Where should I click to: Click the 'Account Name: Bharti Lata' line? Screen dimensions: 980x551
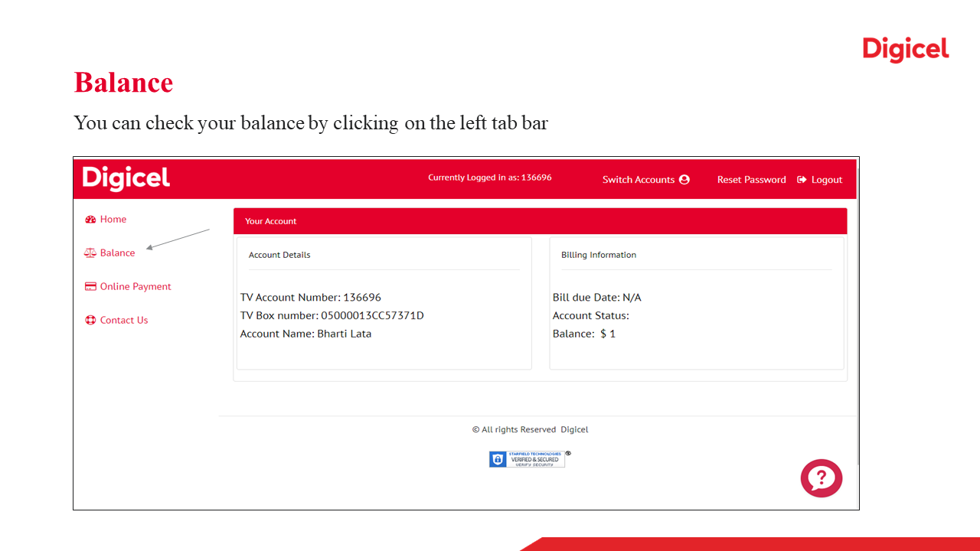[305, 334]
